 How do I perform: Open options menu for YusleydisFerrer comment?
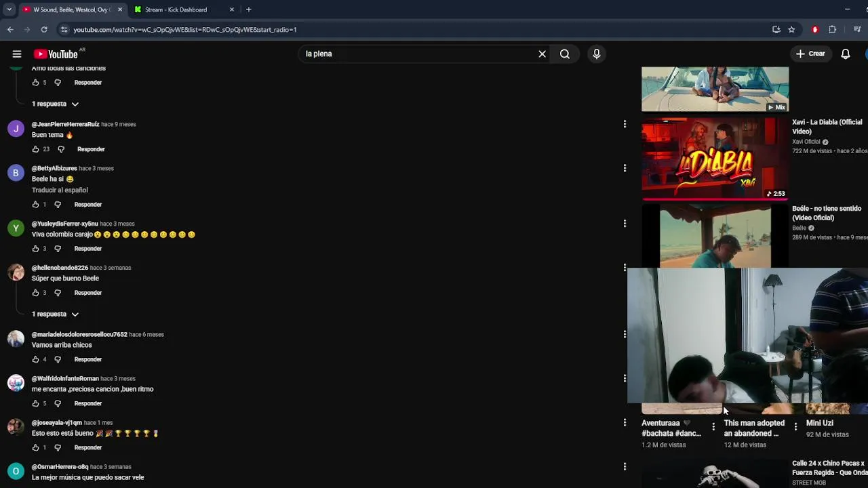coord(625,224)
